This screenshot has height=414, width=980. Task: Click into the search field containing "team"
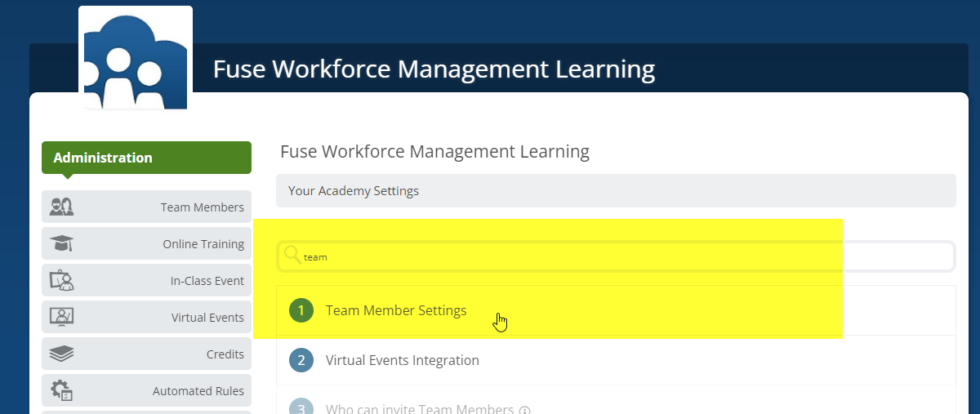tap(621, 256)
